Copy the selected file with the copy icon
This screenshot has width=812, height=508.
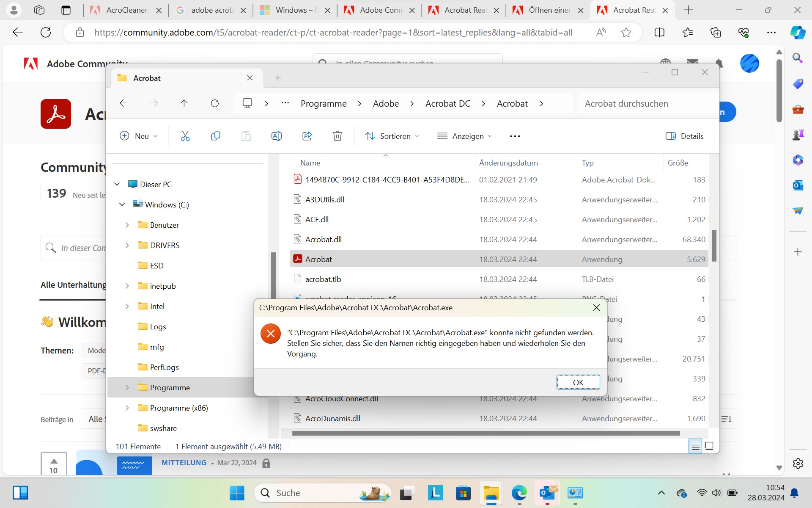(215, 136)
